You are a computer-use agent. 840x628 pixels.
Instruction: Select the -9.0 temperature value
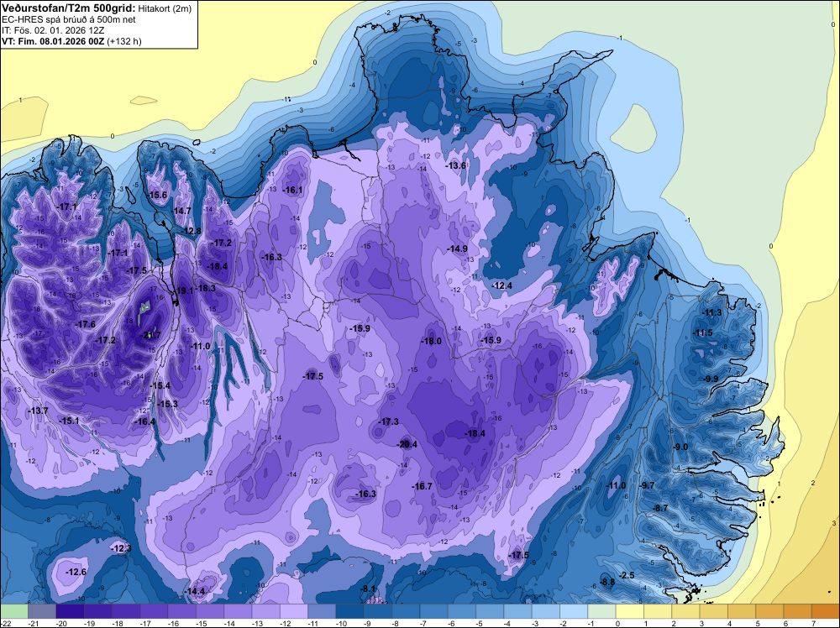681,447
